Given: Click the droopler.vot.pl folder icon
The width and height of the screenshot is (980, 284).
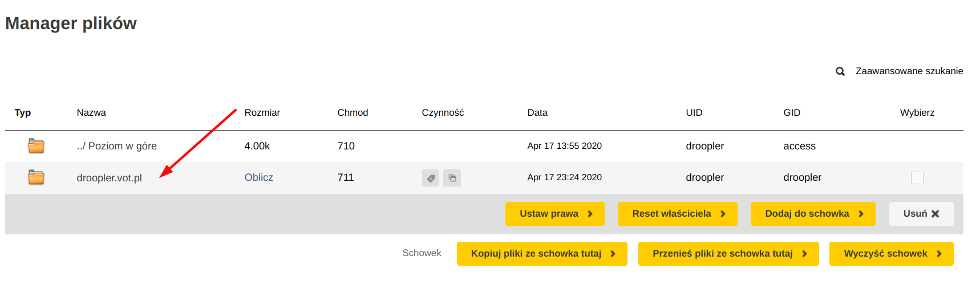Looking at the screenshot, I should tap(36, 177).
